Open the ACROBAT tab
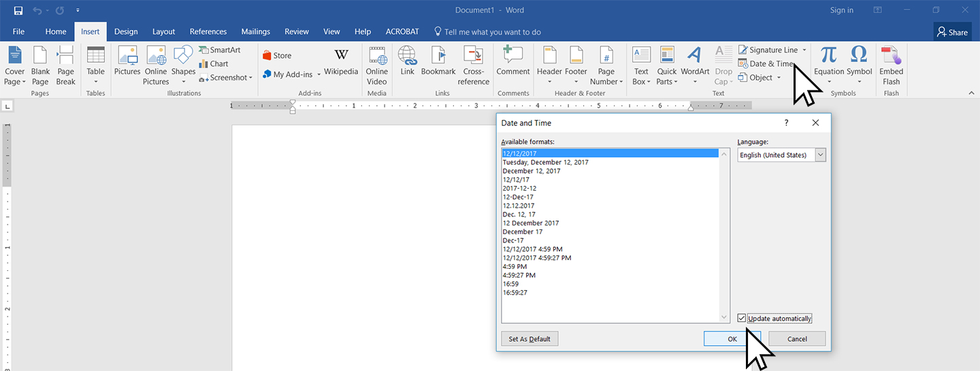 (x=402, y=32)
